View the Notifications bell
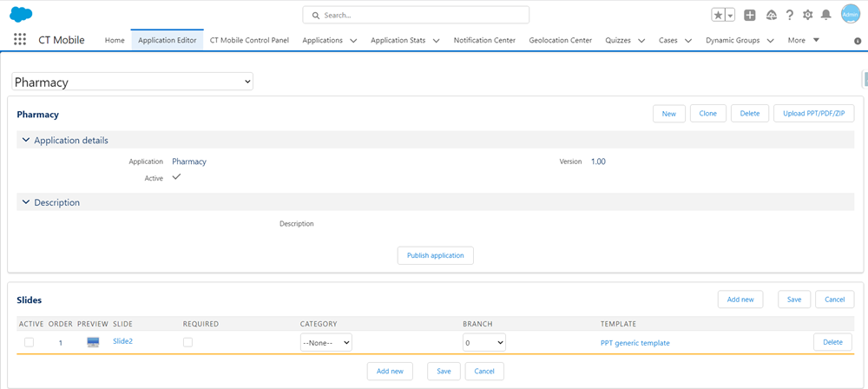This screenshot has height=389, width=868. (x=825, y=15)
